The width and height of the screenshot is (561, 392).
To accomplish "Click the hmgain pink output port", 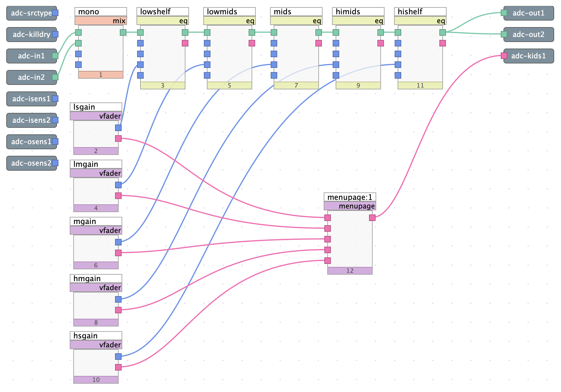I will [118, 310].
